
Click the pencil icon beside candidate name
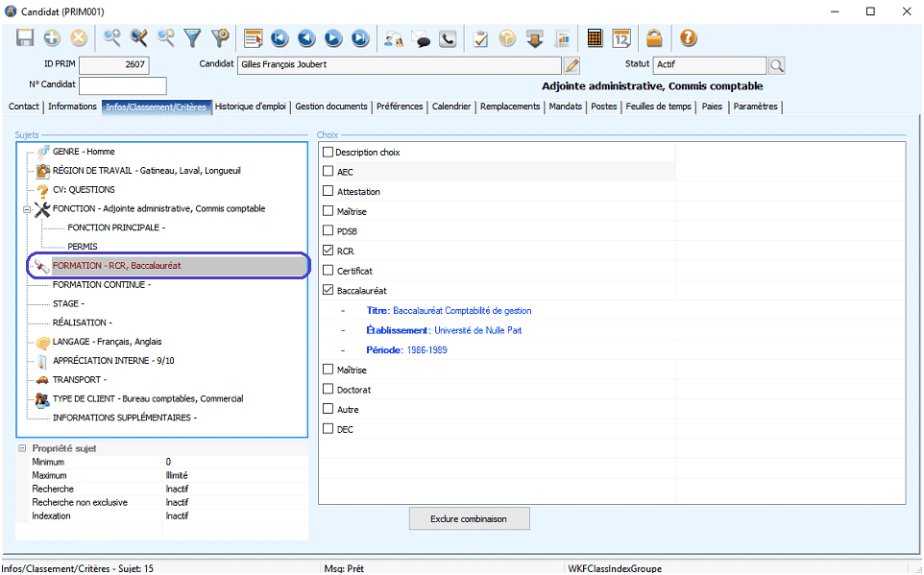[572, 65]
